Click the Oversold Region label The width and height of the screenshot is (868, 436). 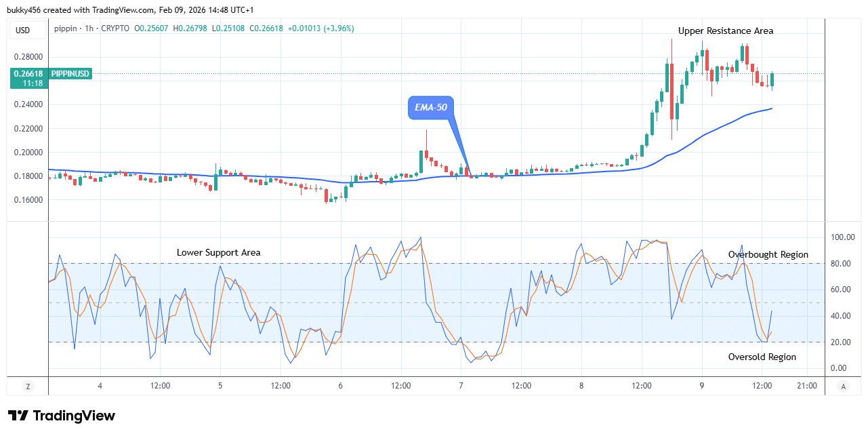click(762, 357)
